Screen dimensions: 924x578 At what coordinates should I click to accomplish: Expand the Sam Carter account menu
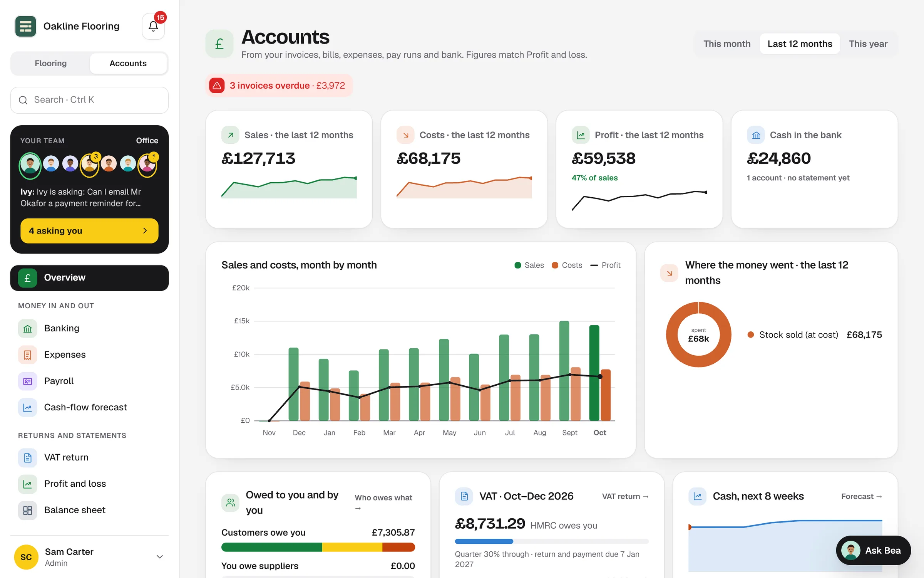[x=89, y=557]
